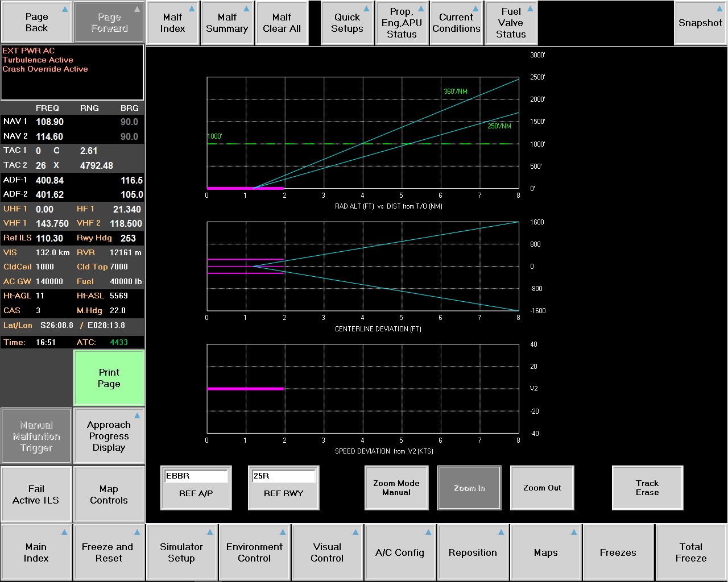Click Crash Override Active status message
This screenshot has height=582, width=728.
coord(45,69)
